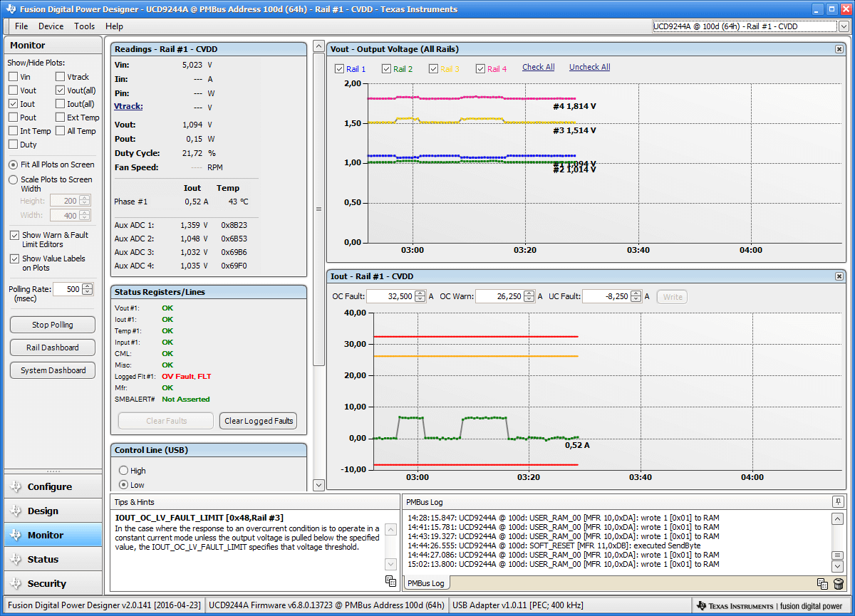Enable the Vin plot checkbox

pos(13,77)
